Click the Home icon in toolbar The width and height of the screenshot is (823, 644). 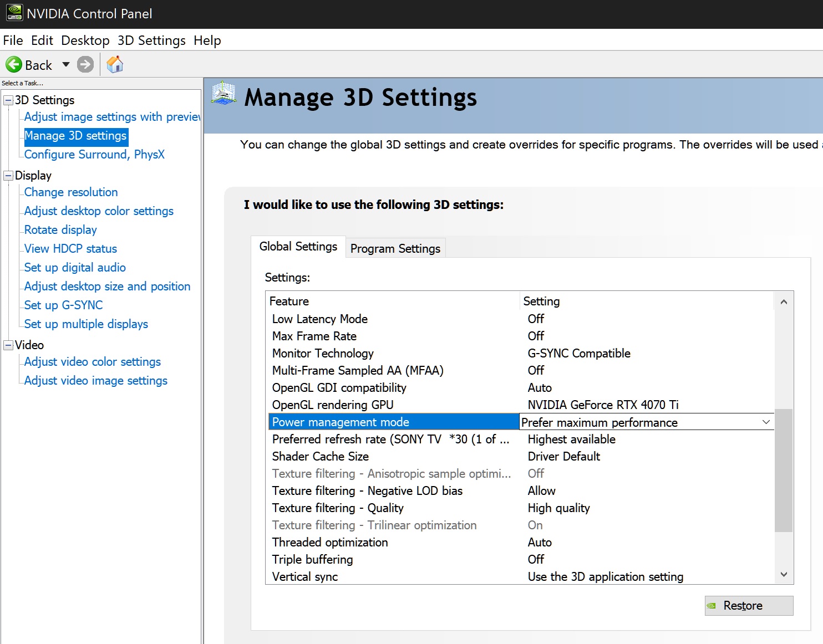coord(115,64)
